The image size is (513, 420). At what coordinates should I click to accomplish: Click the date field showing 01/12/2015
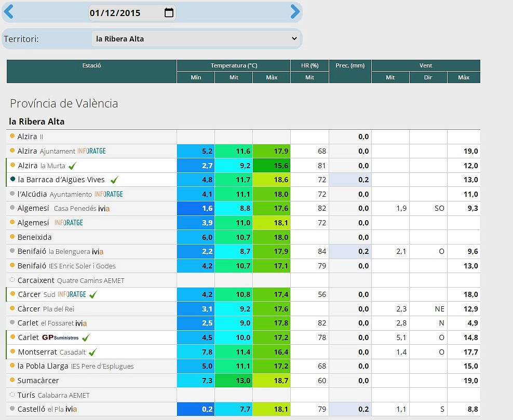click(132, 13)
